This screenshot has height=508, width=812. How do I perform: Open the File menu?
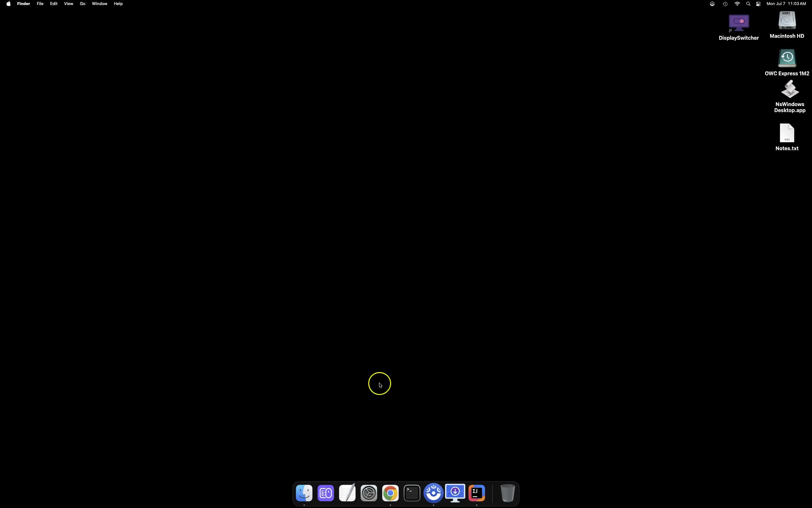[40, 4]
